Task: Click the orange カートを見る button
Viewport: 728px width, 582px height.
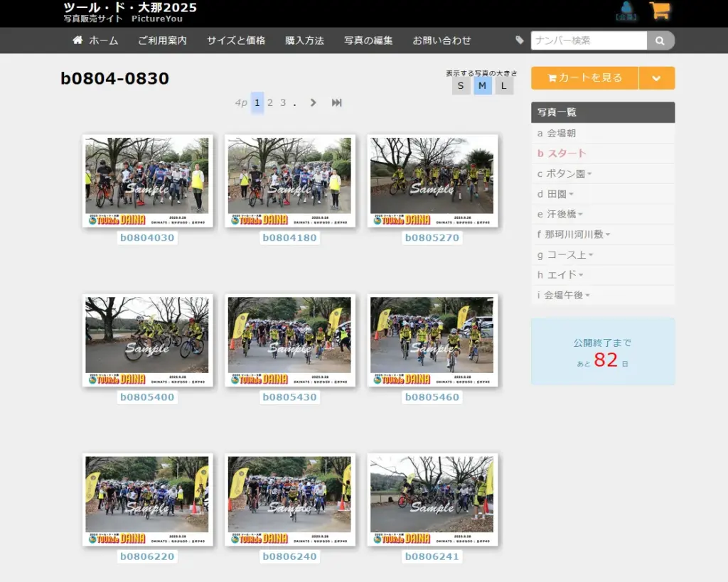Action: pos(584,78)
